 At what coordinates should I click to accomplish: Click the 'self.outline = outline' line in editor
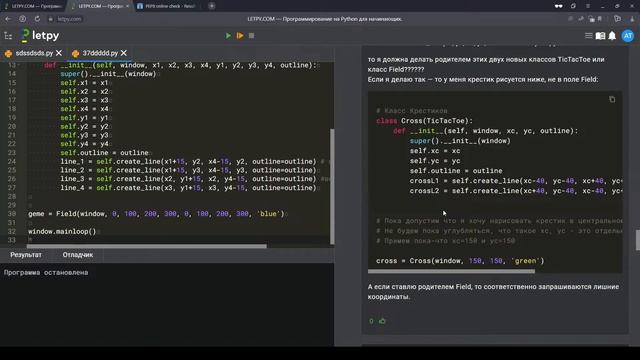[104, 153]
